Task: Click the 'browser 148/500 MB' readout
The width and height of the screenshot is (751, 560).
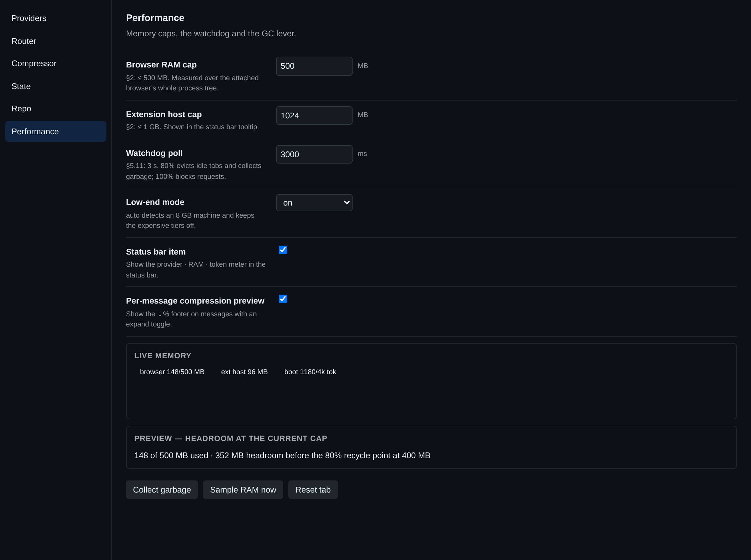Action: point(172,372)
